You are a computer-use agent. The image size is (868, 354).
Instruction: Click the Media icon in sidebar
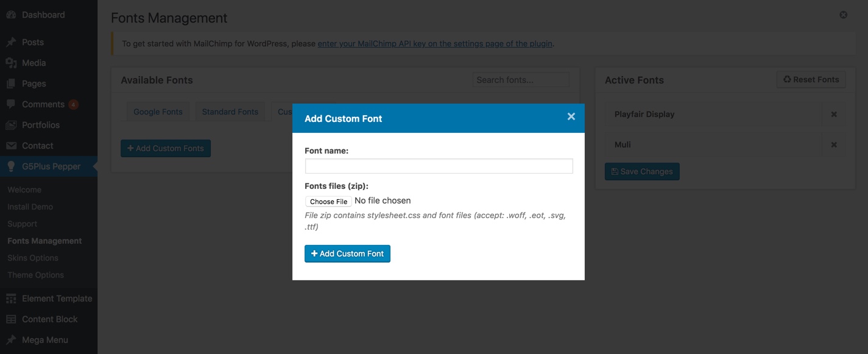coord(11,63)
